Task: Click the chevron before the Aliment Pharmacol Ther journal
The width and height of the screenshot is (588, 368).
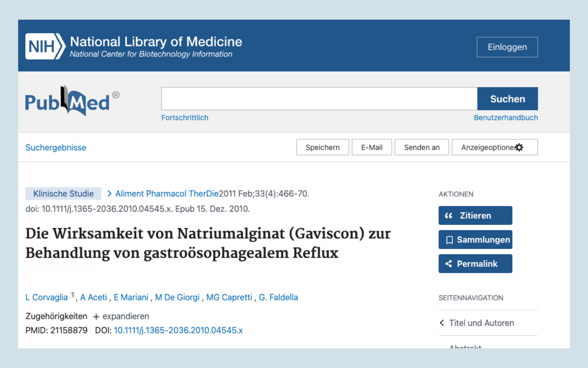Action: pos(109,193)
